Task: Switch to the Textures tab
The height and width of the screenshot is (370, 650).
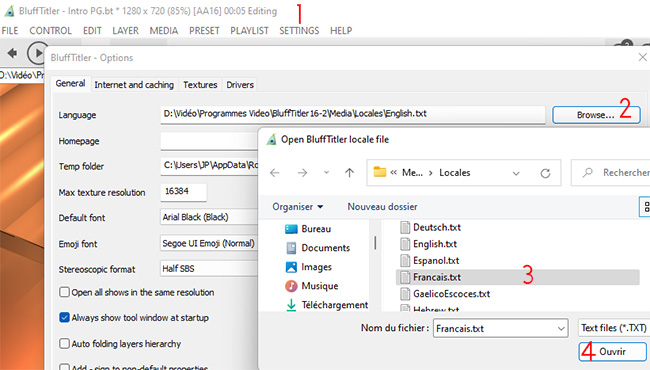Action: (x=200, y=85)
